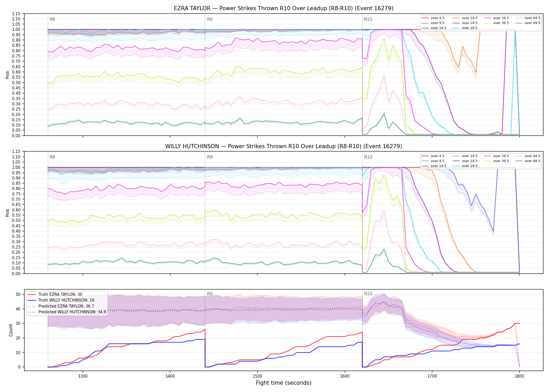
Task: Click 'over 34.5' legend entry in Willy Hutchinson chart
Action: 496,156
